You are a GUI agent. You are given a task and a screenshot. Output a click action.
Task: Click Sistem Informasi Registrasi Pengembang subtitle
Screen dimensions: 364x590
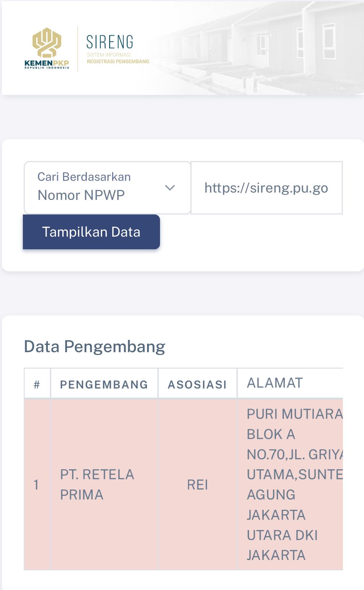(118, 58)
